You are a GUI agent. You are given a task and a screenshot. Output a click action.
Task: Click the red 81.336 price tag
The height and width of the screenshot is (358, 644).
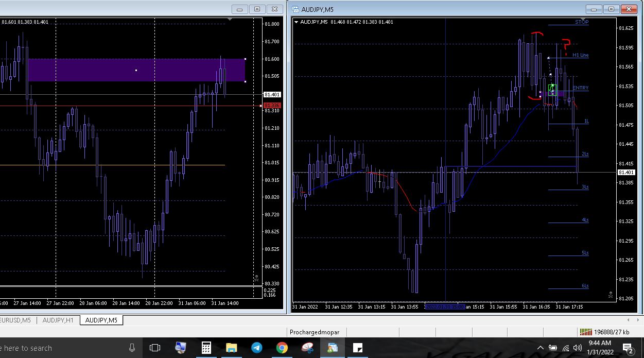tap(272, 106)
